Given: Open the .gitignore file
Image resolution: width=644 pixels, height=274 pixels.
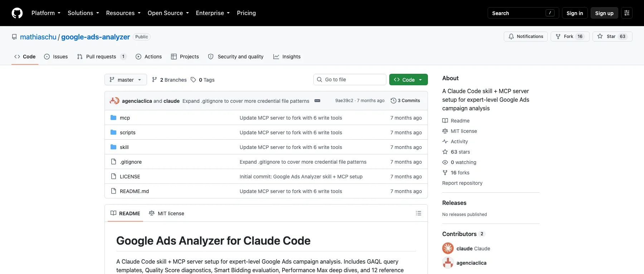Looking at the screenshot, I should point(131,162).
